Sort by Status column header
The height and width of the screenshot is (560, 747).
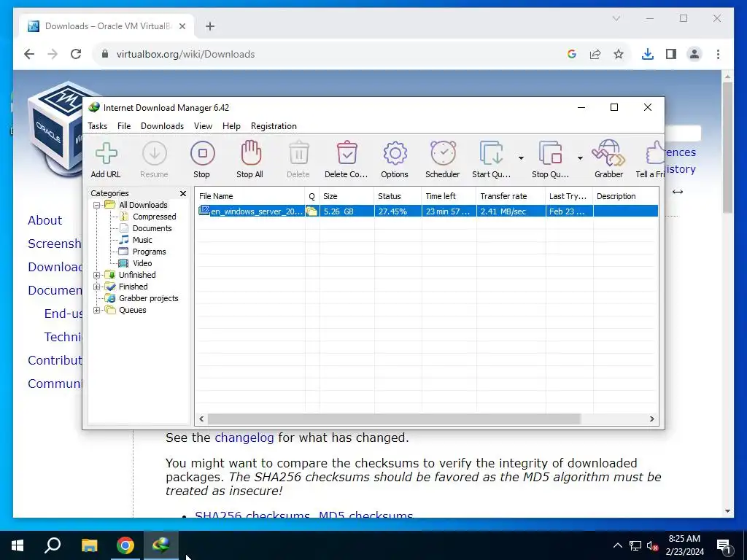tap(398, 196)
